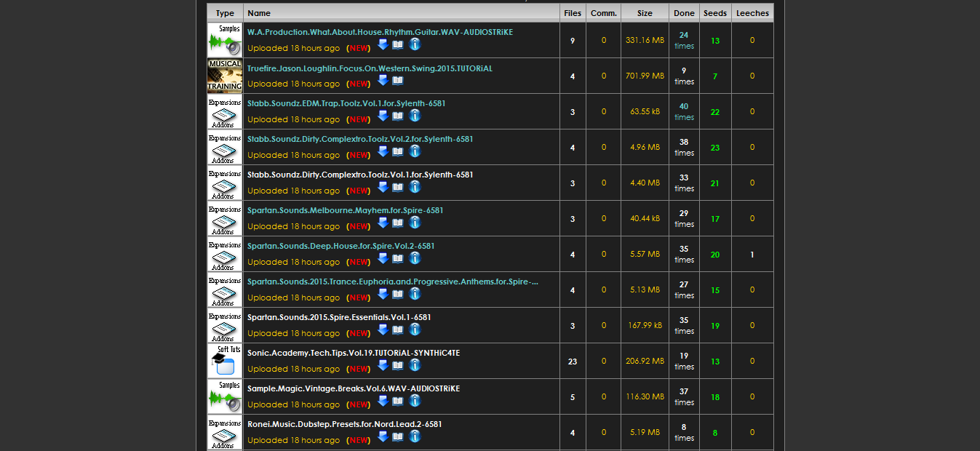Image resolution: width=980 pixels, height=451 pixels.
Task: Open book icon on Spartan Trance Euphoria row
Action: click(398, 295)
